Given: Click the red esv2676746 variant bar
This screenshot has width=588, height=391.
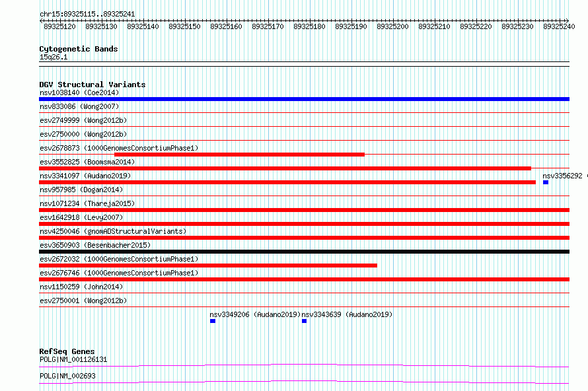Looking at the screenshot, I should coord(304,279).
